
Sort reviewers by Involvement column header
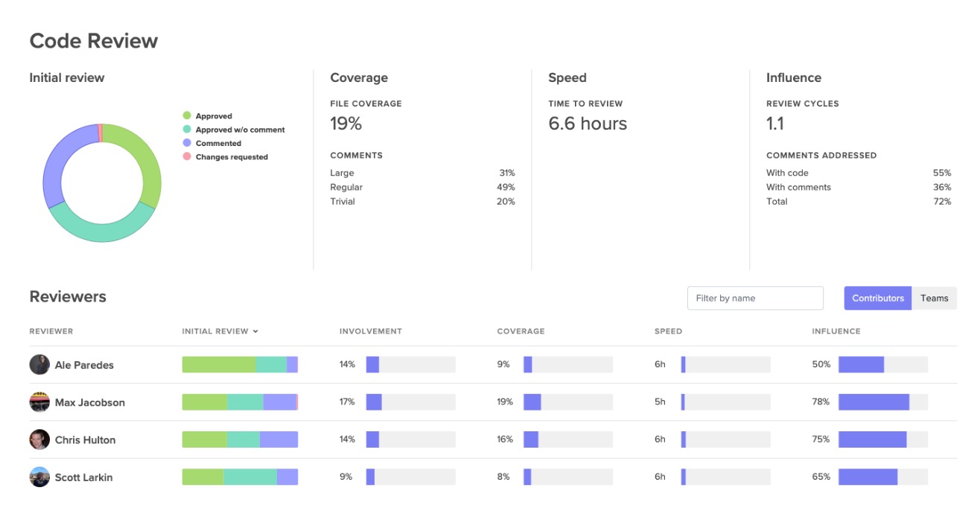[370, 331]
